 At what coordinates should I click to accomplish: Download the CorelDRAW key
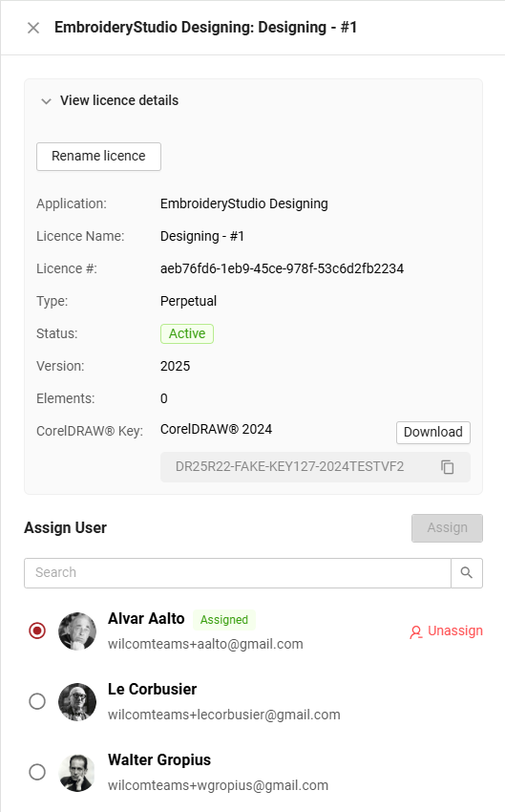[433, 433]
